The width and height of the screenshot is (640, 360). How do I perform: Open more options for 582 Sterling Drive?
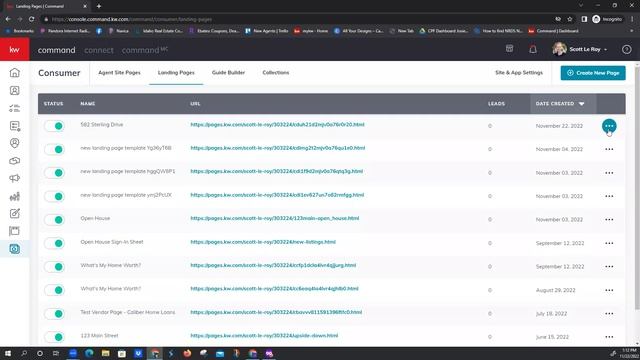609,126
